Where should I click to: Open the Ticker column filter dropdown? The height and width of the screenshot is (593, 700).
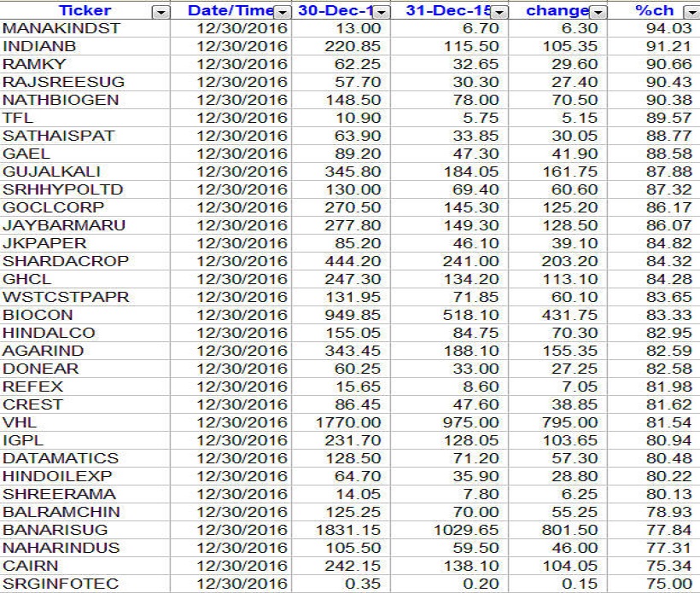click(x=161, y=13)
